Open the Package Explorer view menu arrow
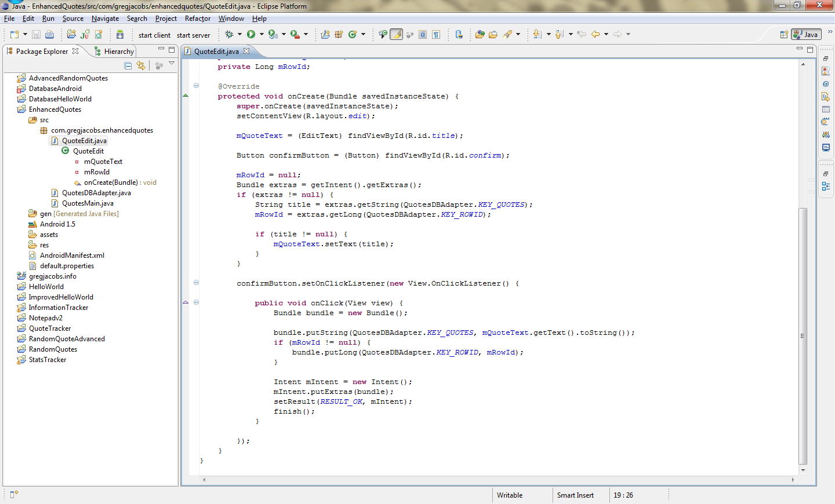This screenshot has height=504, width=835. (172, 63)
